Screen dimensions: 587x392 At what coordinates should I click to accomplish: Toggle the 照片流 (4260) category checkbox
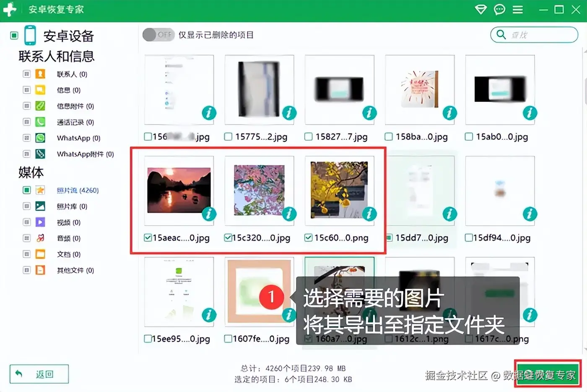click(26, 190)
